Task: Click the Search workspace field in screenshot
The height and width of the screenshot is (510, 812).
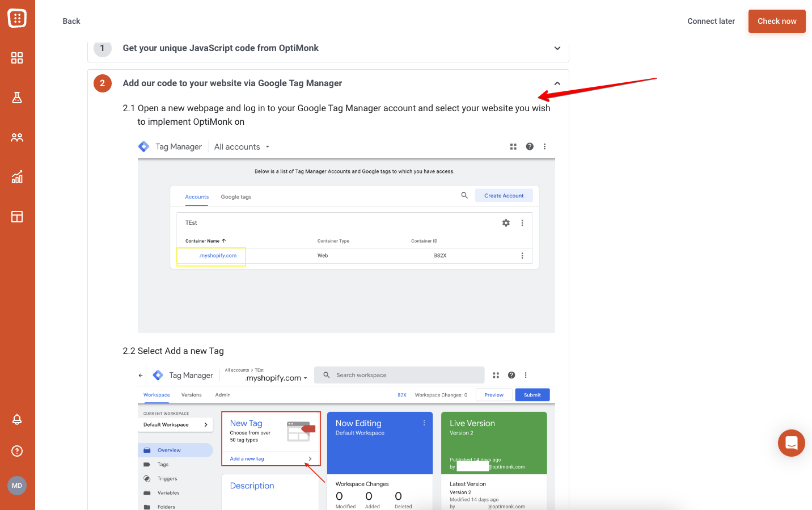Action: click(399, 375)
